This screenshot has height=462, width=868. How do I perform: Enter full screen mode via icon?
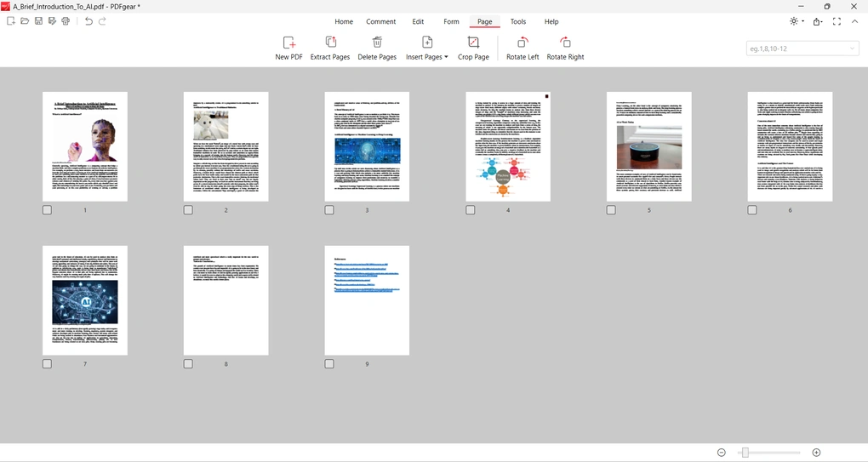tap(837, 21)
